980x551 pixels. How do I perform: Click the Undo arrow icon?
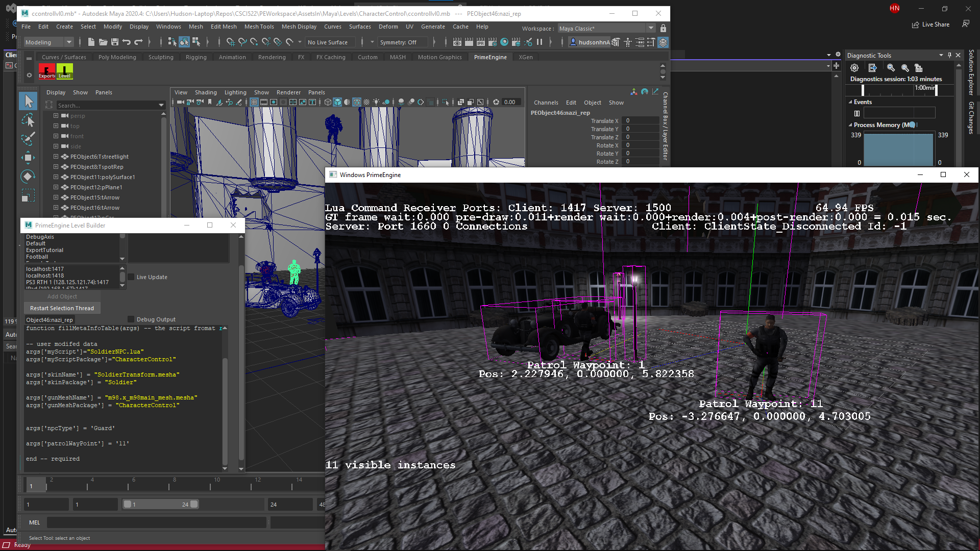click(x=127, y=42)
